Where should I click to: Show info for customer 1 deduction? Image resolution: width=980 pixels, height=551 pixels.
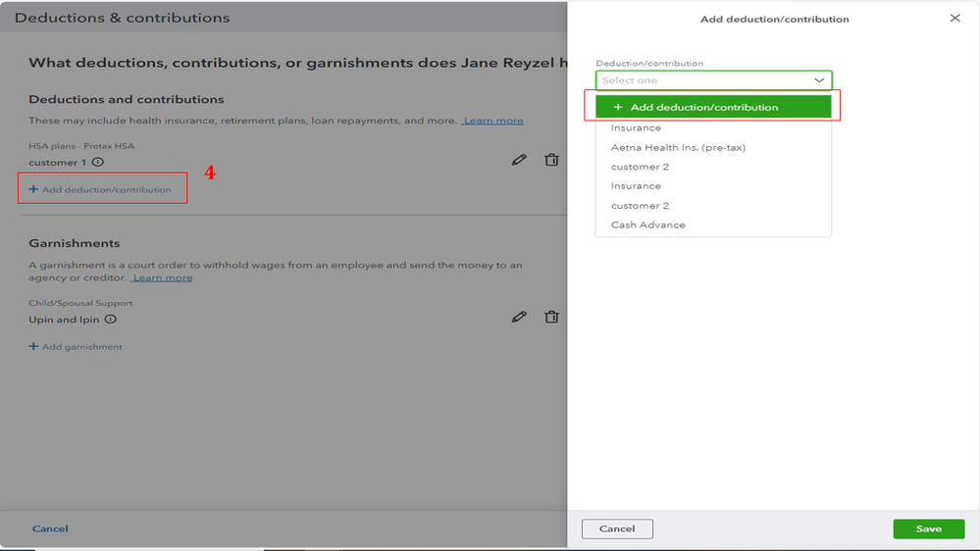pyautogui.click(x=98, y=163)
